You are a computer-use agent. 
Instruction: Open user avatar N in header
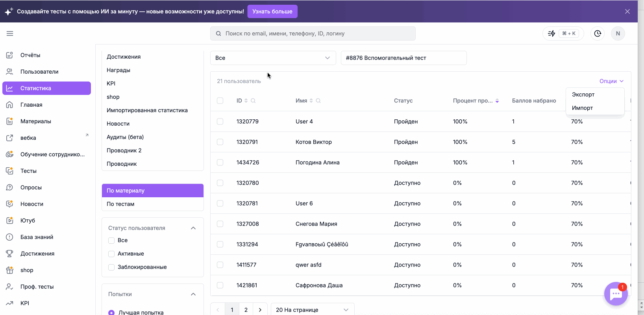[x=618, y=33]
